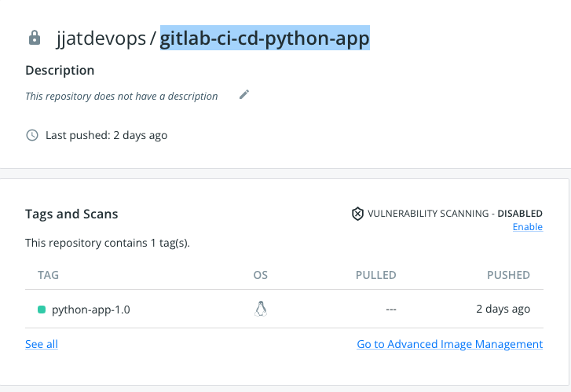Click the TAG column header
The width and height of the screenshot is (571, 392).
click(x=48, y=275)
